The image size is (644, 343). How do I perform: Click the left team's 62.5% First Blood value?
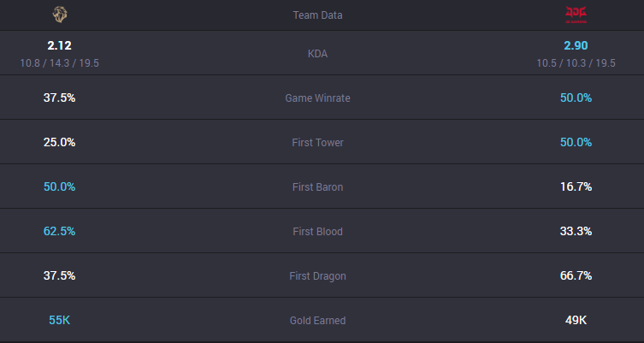60,231
